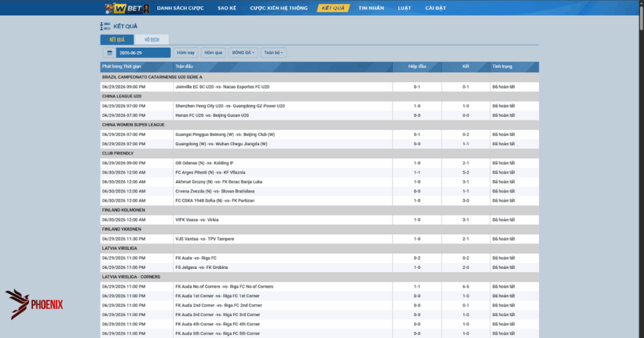Open the Bóng Đá sport dropdown
This screenshot has height=338, width=644.
tap(243, 53)
